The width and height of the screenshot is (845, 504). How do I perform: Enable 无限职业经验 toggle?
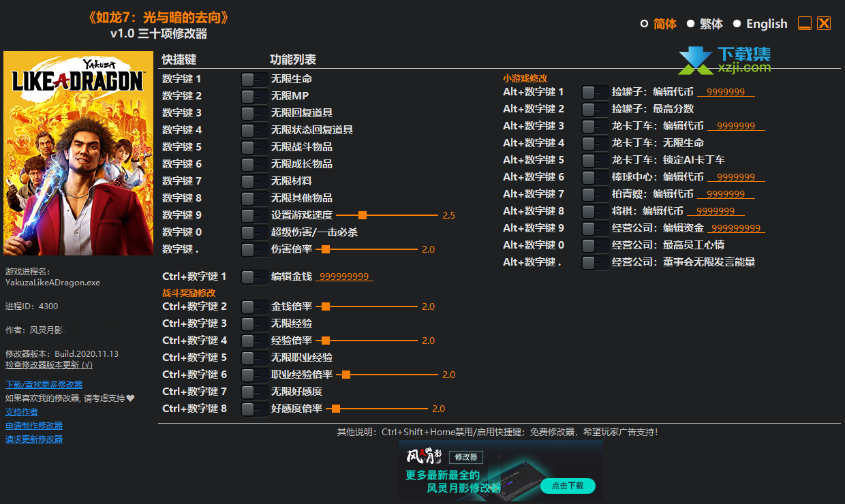coord(254,358)
